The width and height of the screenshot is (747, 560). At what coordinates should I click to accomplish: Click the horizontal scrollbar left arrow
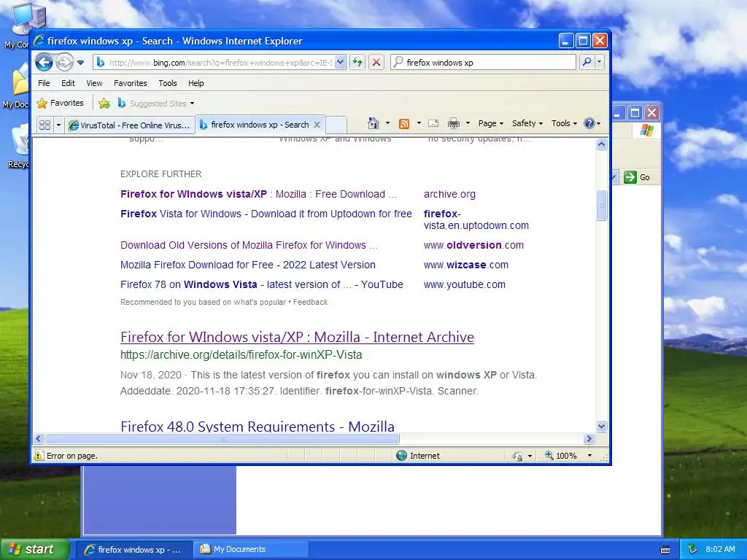click(x=39, y=438)
